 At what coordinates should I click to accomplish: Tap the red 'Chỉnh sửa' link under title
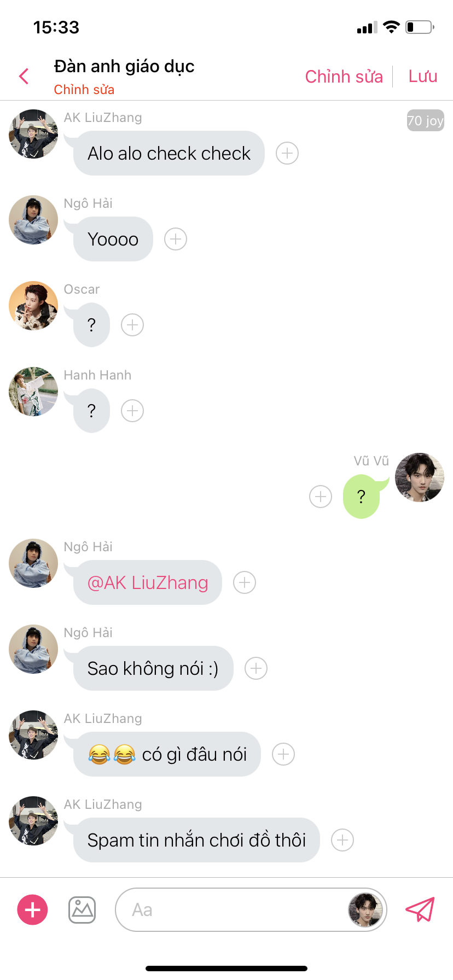[x=84, y=90]
